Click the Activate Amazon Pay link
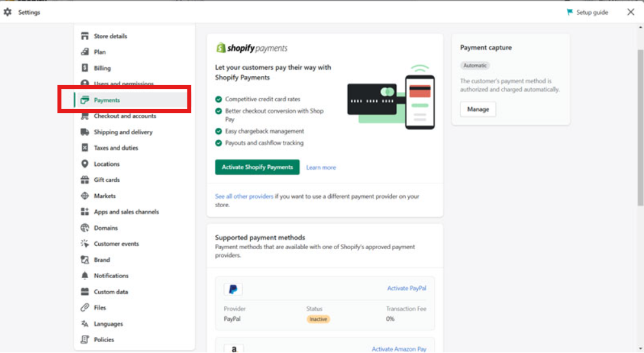Screen dimensions: 644x353 point(399,349)
